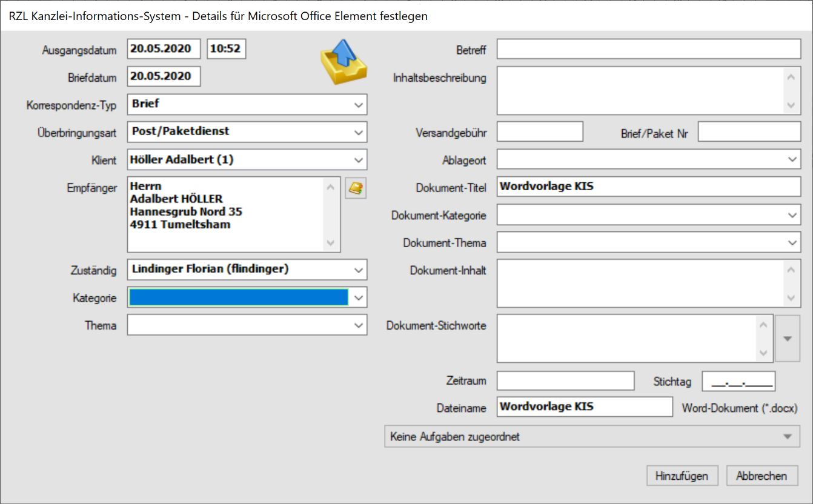Click the Dateiname field containing Wordvorlage KIS
Screen dimensions: 813x504
[584, 407]
